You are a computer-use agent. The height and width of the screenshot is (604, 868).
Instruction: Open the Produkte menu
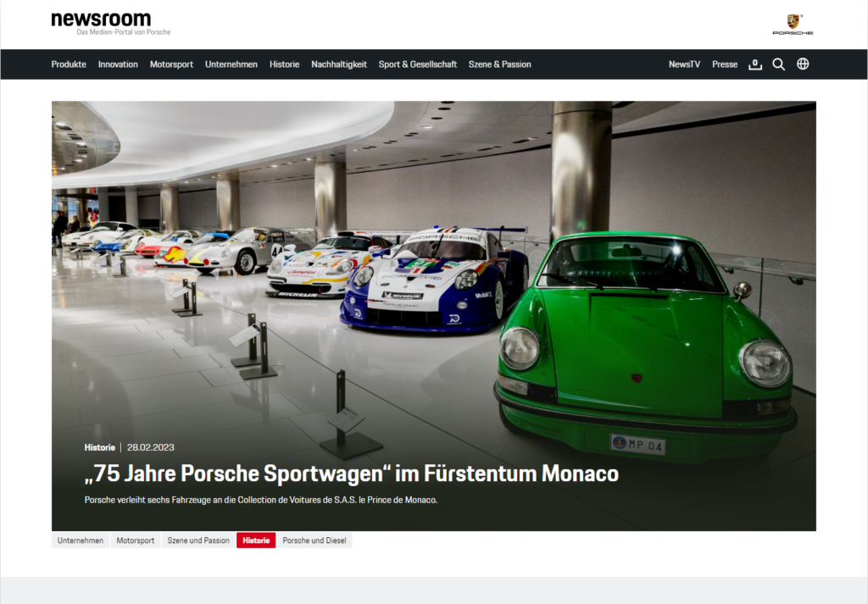point(69,64)
